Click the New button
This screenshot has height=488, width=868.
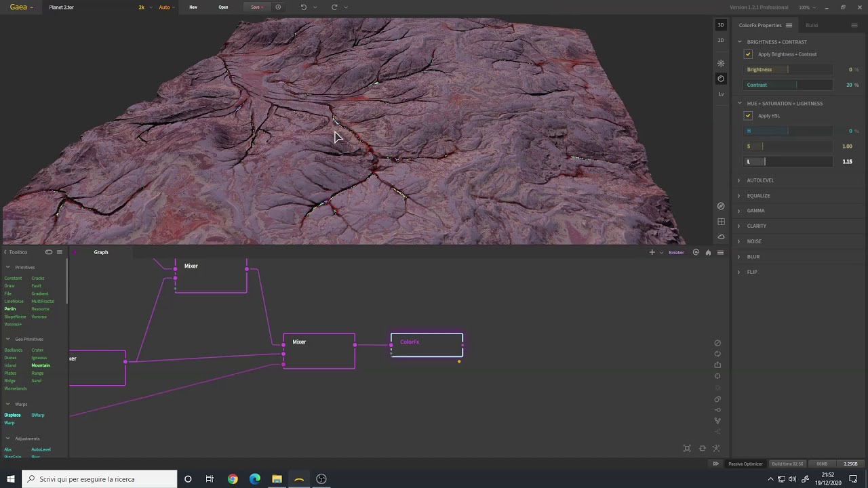[193, 7]
